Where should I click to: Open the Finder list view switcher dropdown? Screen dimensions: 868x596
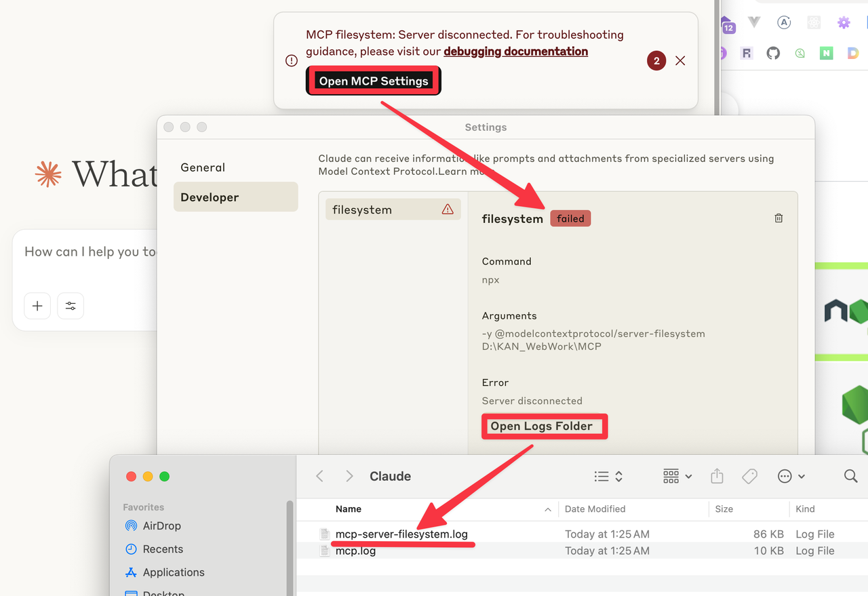608,477
